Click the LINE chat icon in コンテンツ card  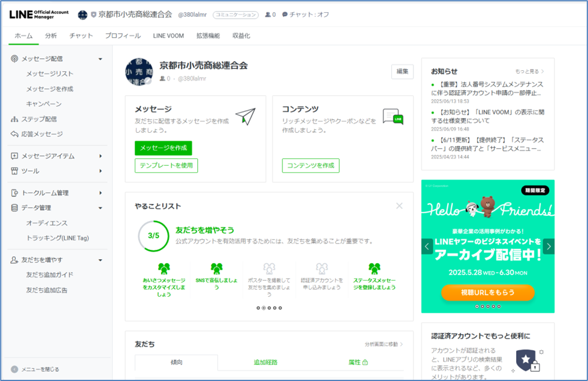pyautogui.click(x=393, y=117)
